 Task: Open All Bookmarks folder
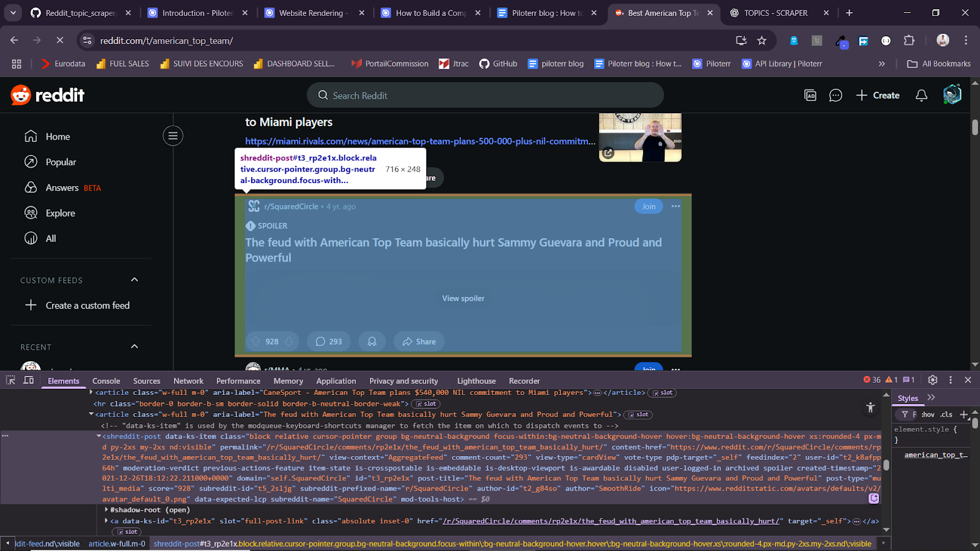(x=940, y=64)
